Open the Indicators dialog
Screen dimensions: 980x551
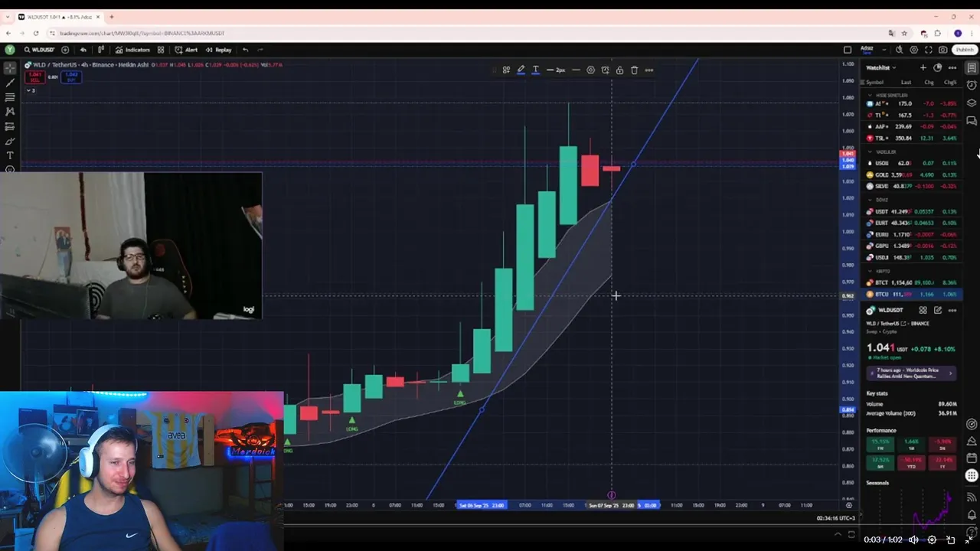[132, 50]
